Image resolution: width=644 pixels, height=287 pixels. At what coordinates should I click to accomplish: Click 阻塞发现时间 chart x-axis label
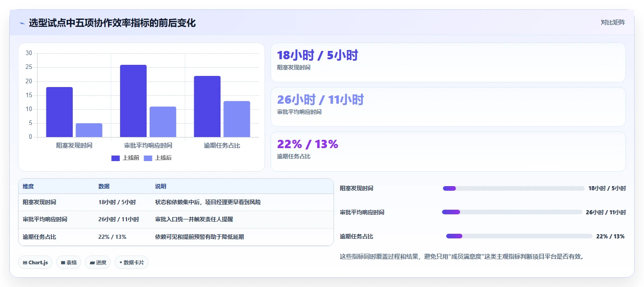click(74, 145)
